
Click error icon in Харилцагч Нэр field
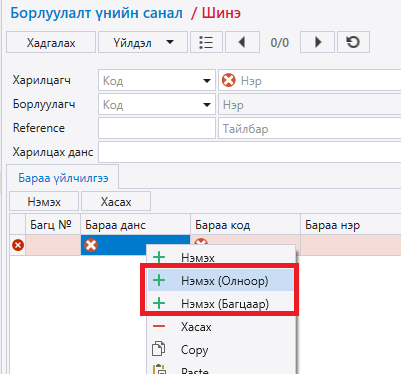[x=229, y=80]
